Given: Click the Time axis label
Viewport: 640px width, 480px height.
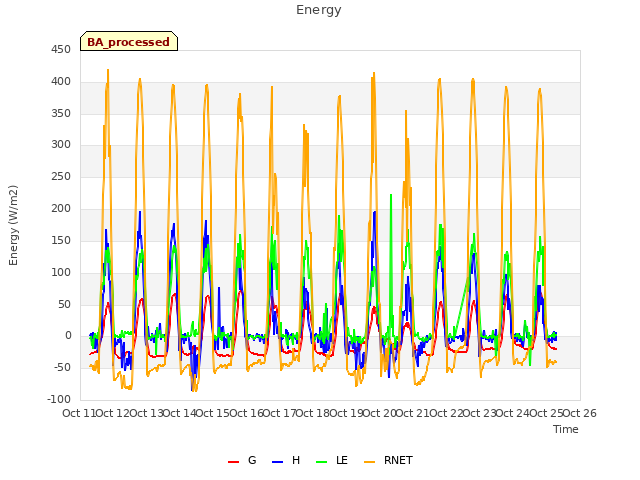Looking at the screenshot, I should click(566, 429).
